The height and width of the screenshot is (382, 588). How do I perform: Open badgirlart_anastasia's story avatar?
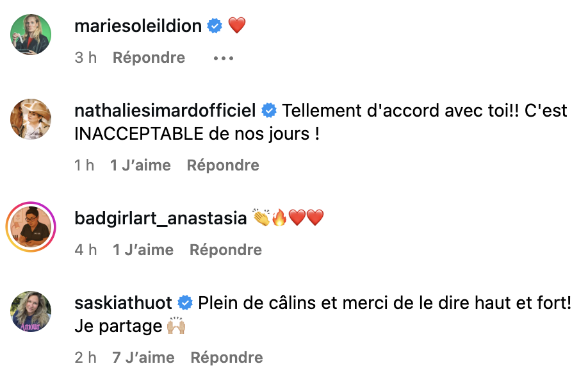pyautogui.click(x=31, y=226)
